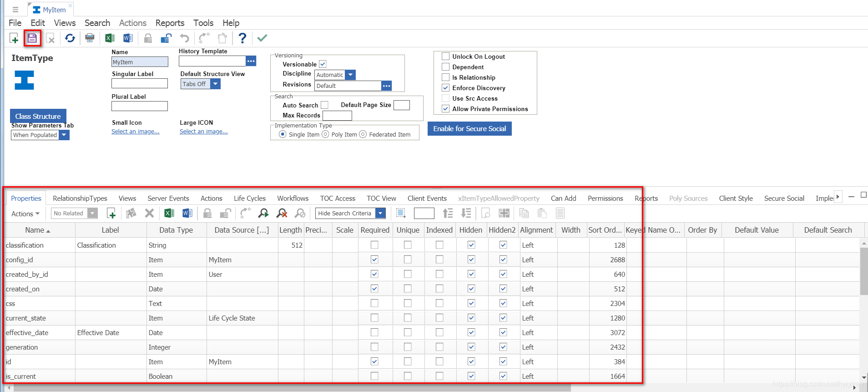Enable the Auto Search checkbox
This screenshot has width=868, height=392.
tap(324, 105)
